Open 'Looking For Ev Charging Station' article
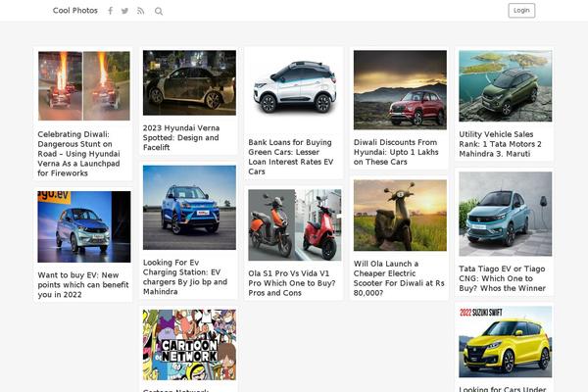The width and height of the screenshot is (588, 392). point(185,276)
